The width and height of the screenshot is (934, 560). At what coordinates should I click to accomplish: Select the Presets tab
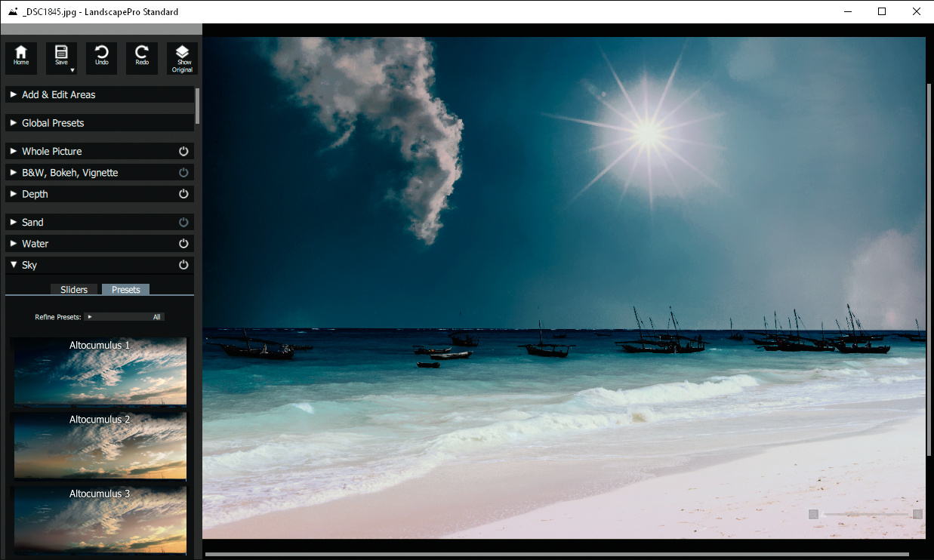(126, 290)
